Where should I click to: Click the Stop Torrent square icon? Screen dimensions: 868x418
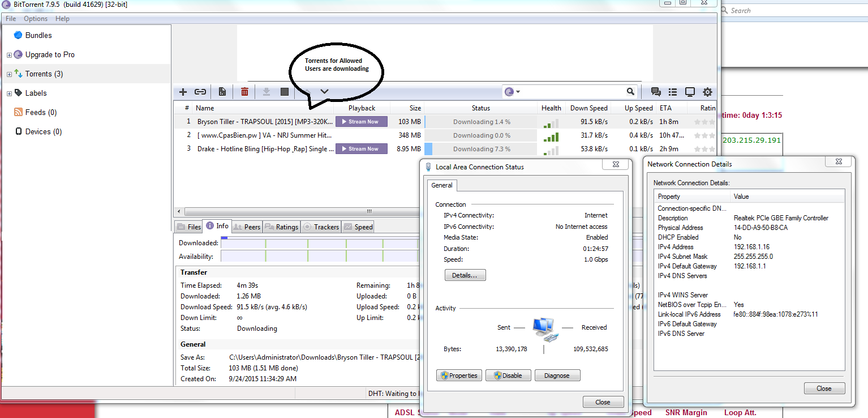[285, 92]
